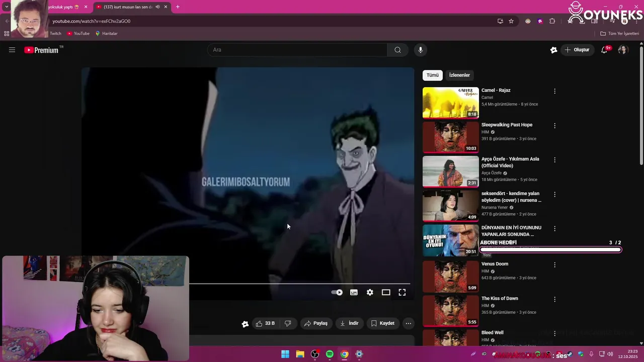Go to YouTube Premium home logo
The image size is (644, 362).
pyautogui.click(x=41, y=50)
